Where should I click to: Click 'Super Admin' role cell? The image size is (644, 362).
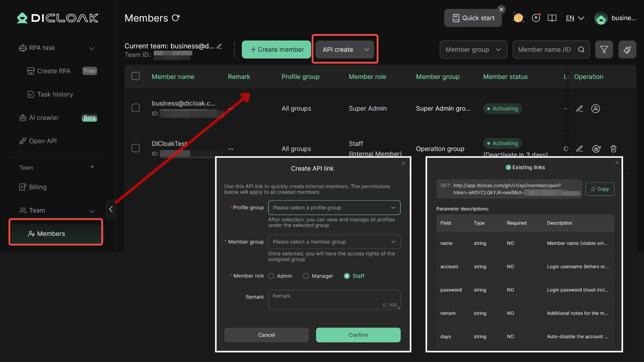367,109
